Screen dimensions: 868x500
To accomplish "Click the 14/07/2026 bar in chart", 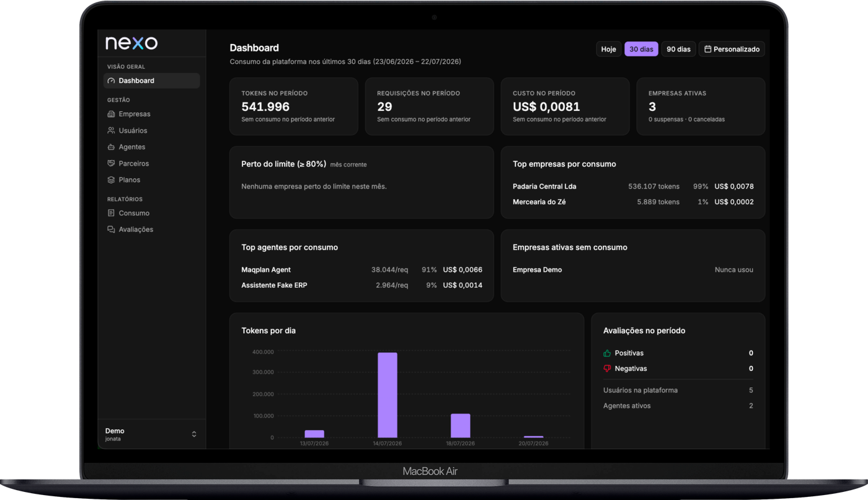I will [x=387, y=395].
